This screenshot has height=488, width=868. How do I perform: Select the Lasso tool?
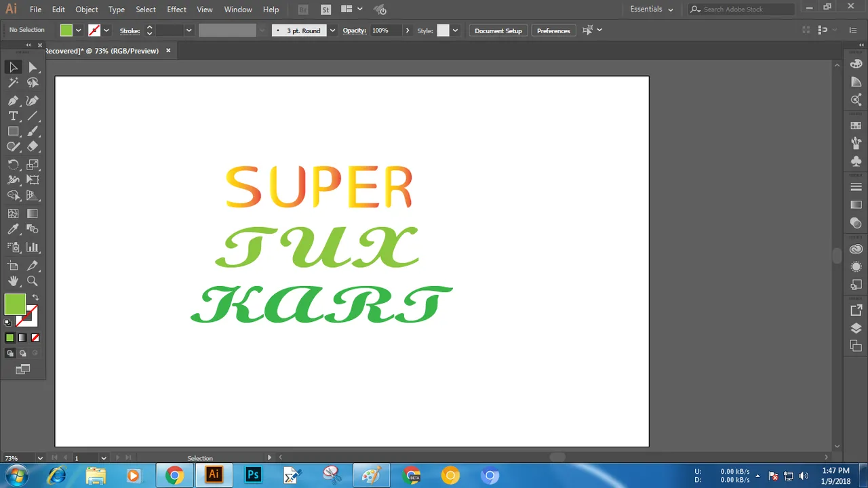[33, 83]
